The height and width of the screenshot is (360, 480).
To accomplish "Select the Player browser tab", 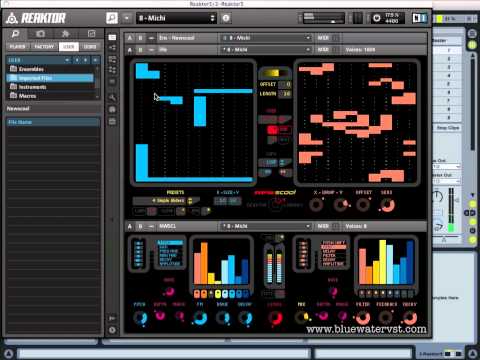I will [17, 47].
